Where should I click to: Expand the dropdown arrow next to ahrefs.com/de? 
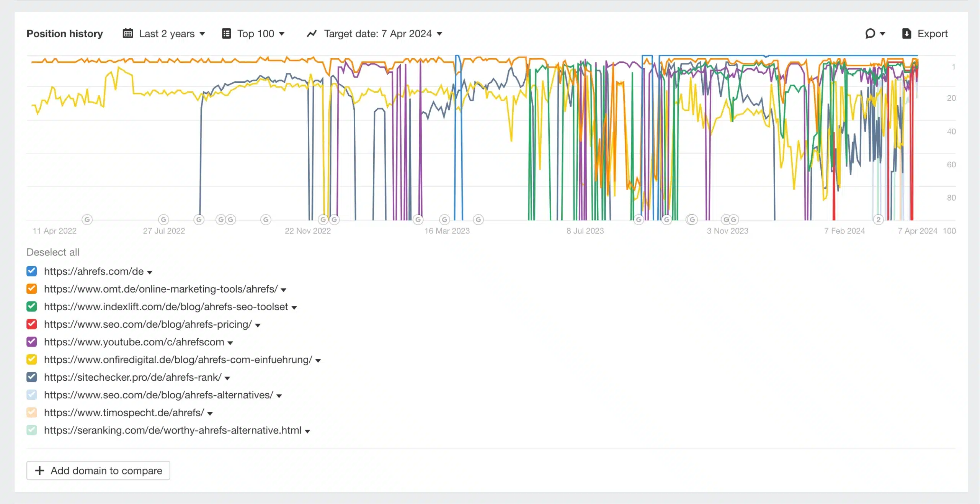pyautogui.click(x=150, y=272)
